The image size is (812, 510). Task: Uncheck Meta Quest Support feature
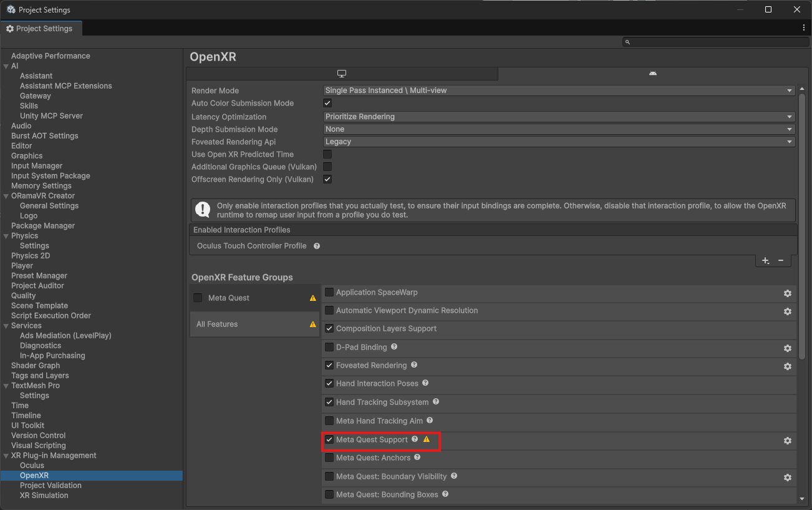329,439
